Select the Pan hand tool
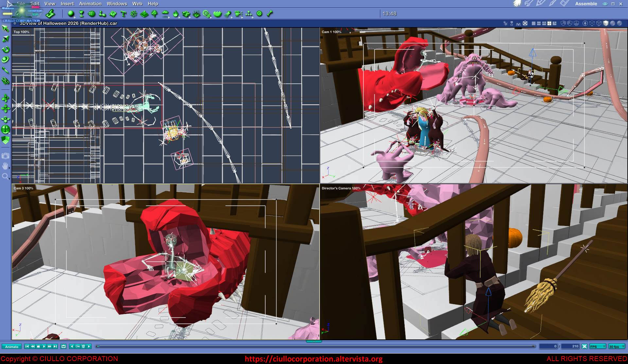This screenshot has height=364, width=628. pos(6,166)
